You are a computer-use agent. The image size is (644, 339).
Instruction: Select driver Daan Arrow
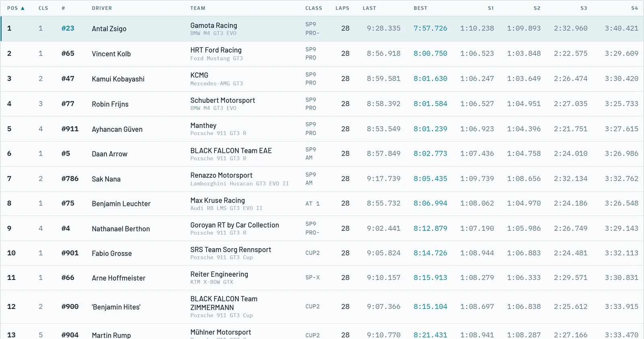tap(109, 154)
